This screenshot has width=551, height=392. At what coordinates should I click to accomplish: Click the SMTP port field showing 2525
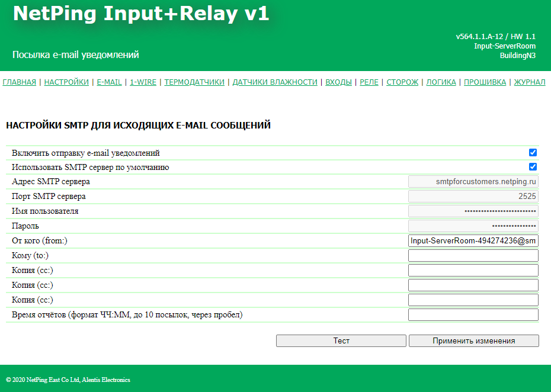(473, 197)
